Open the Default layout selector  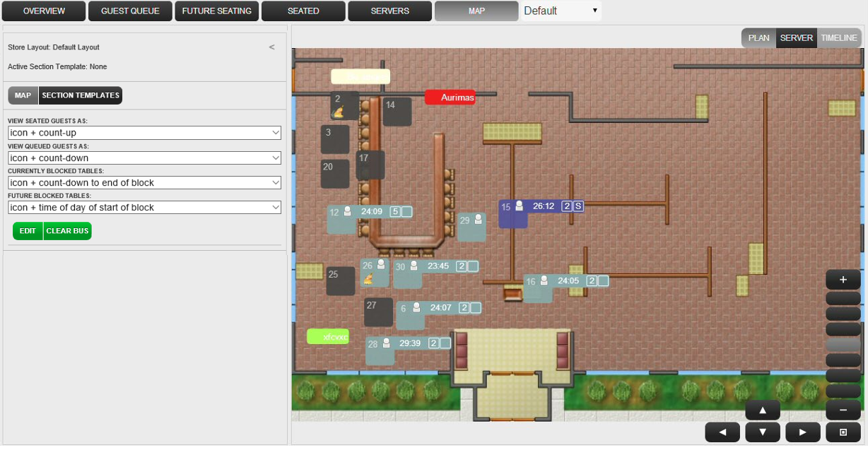561,11
